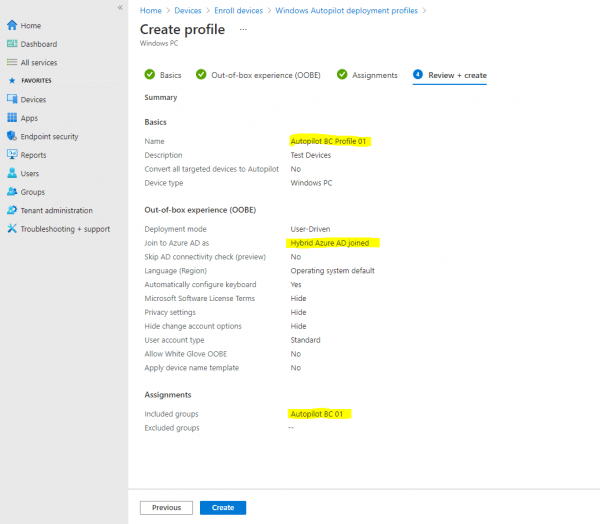
Task: Click the green check beside Assignments
Action: (x=342, y=74)
